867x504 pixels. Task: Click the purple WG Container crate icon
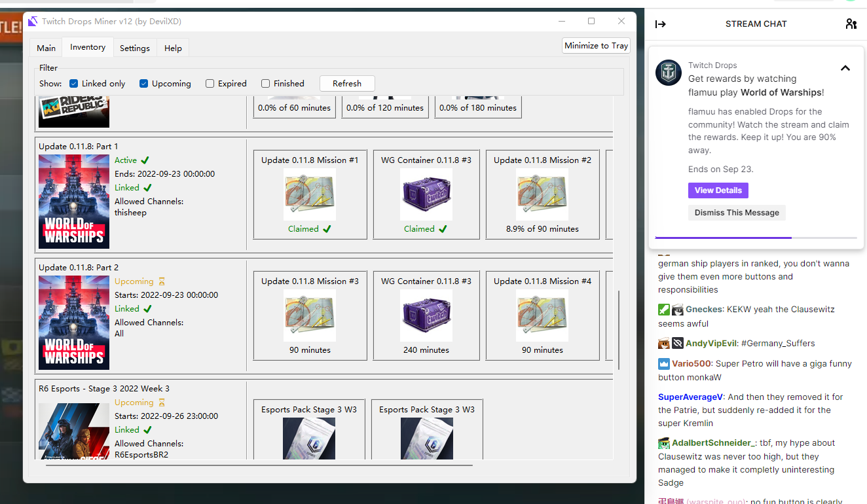click(426, 194)
